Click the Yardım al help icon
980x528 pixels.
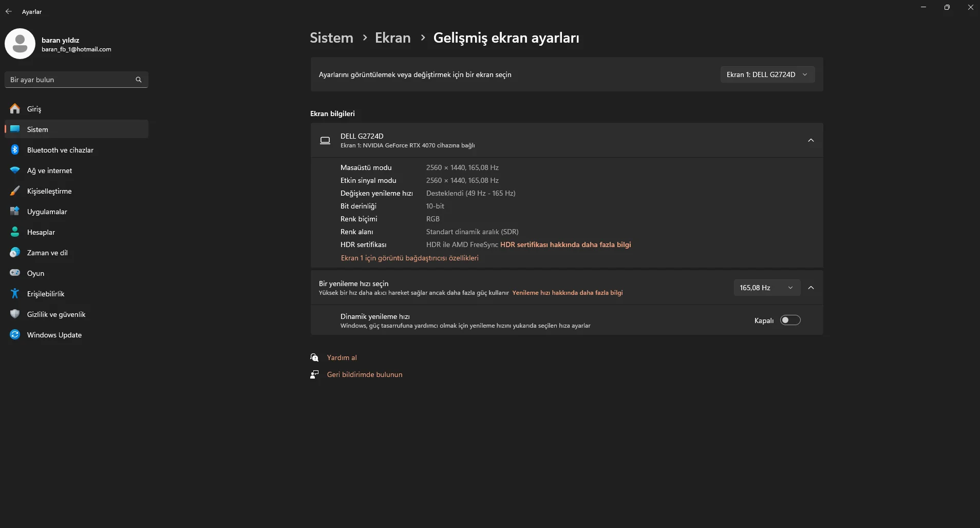(x=314, y=357)
